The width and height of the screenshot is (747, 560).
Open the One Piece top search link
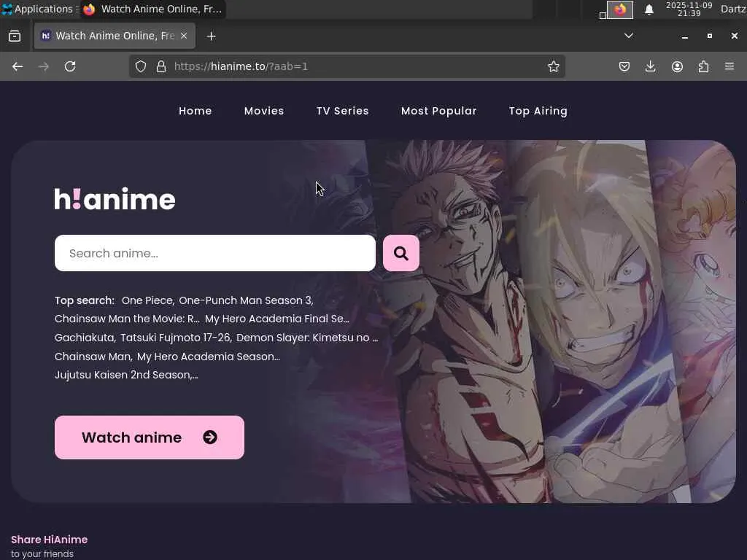click(x=148, y=300)
